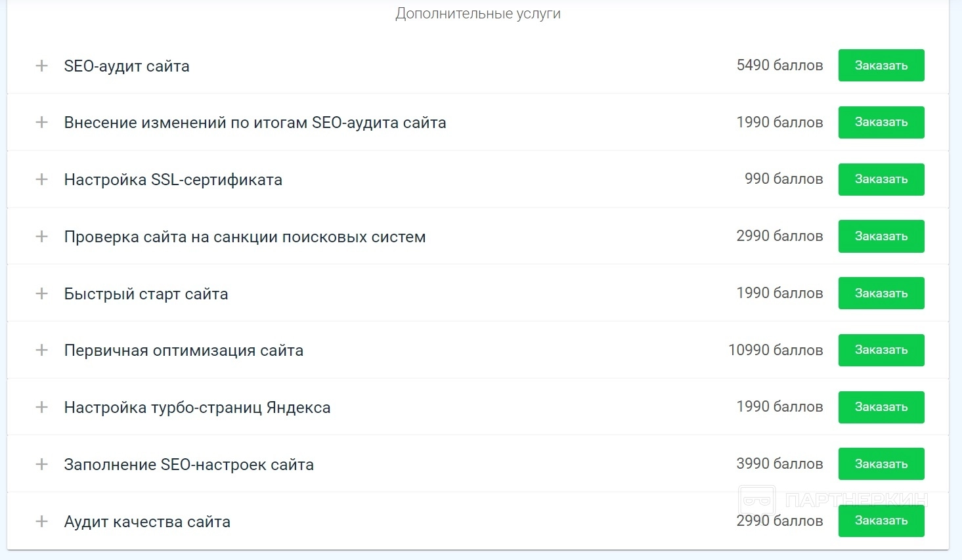962x560 pixels.
Task: Expand Первичная оптимизация сайта plus icon
Action: coord(41,350)
